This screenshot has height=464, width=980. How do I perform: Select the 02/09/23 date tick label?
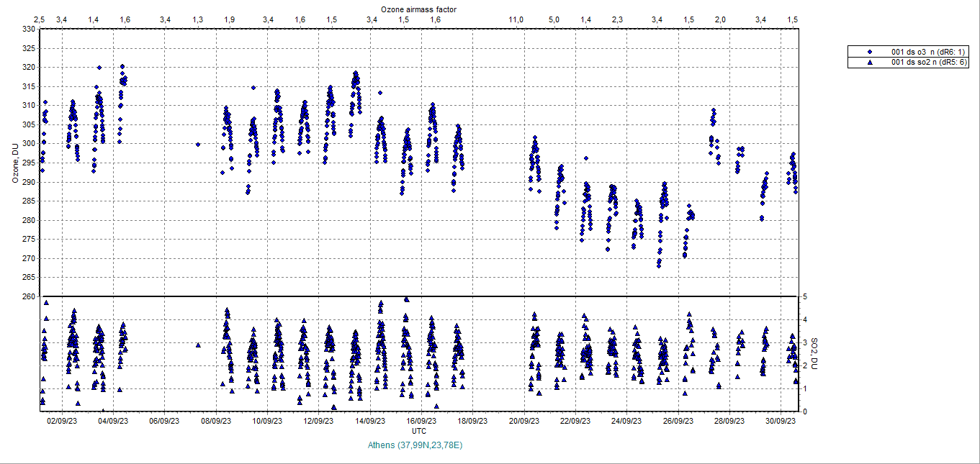pos(61,422)
